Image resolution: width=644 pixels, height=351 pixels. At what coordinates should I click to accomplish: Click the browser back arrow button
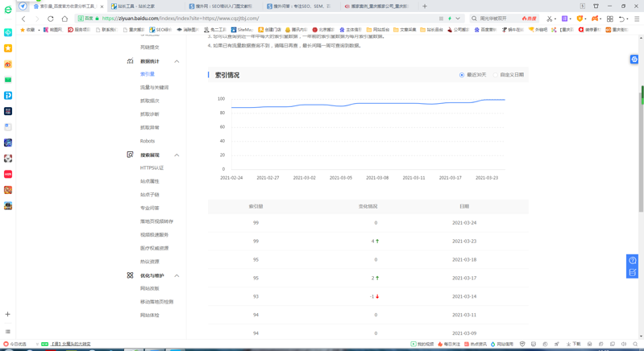[23, 19]
